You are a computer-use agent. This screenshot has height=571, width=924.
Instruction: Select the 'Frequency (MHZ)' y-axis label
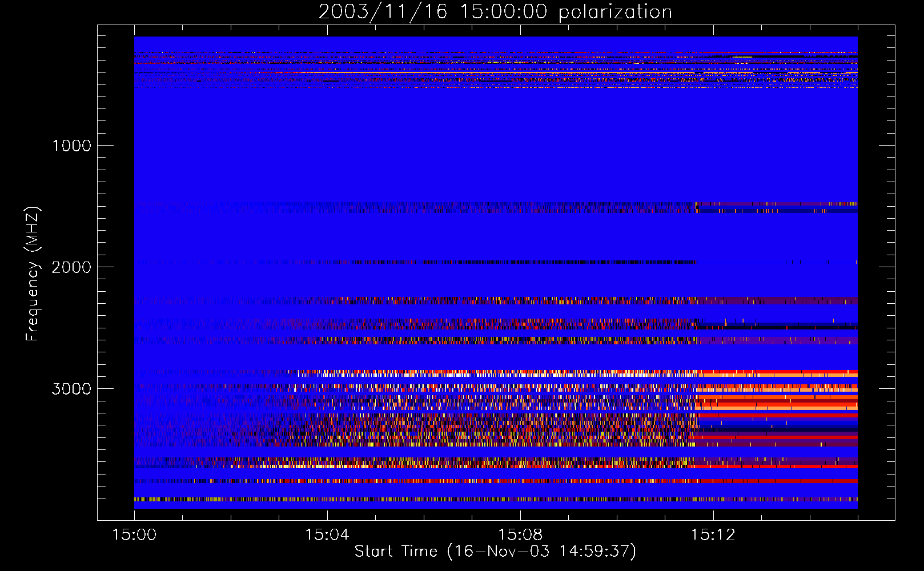[33, 274]
